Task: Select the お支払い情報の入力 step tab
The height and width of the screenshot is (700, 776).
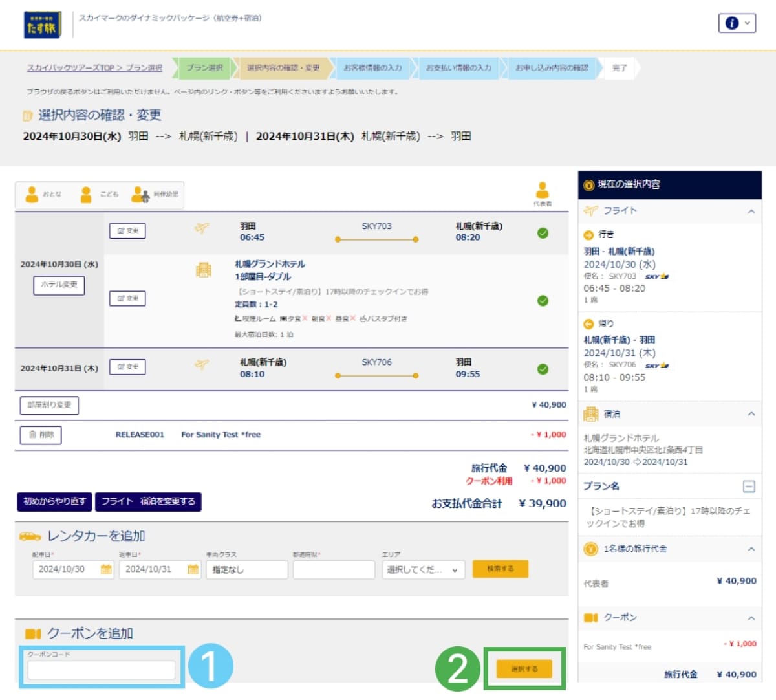Action: pos(460,68)
